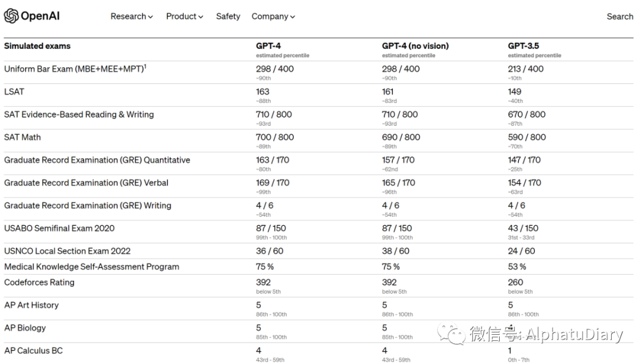Viewport: 644px width, 364px height.
Task: Click GPT-3.5 Codeforces rating 260
Action: point(515,282)
